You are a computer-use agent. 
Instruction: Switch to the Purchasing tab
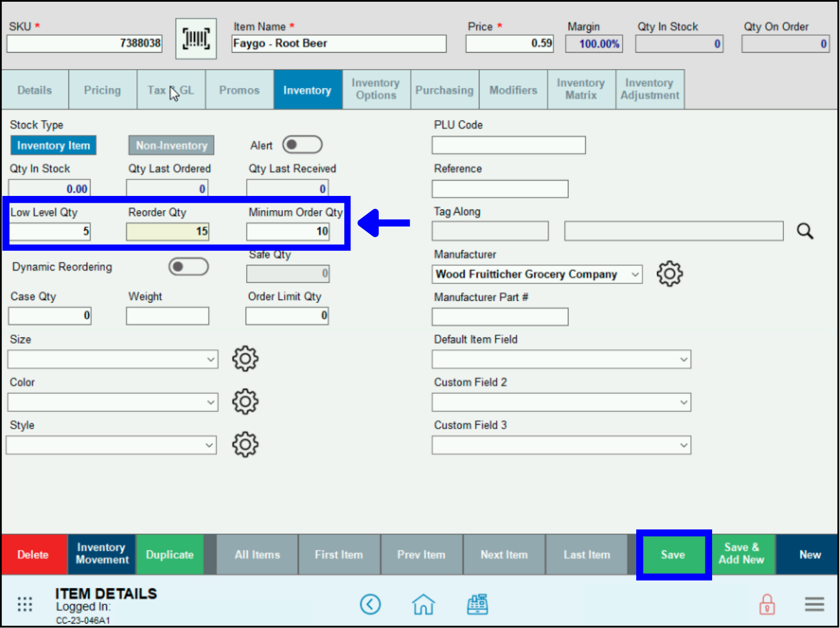(444, 89)
